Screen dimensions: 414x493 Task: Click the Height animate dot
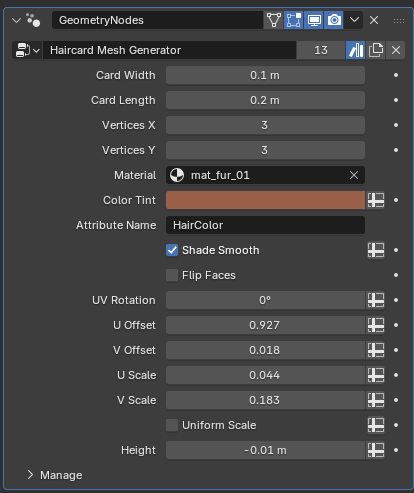(396, 450)
